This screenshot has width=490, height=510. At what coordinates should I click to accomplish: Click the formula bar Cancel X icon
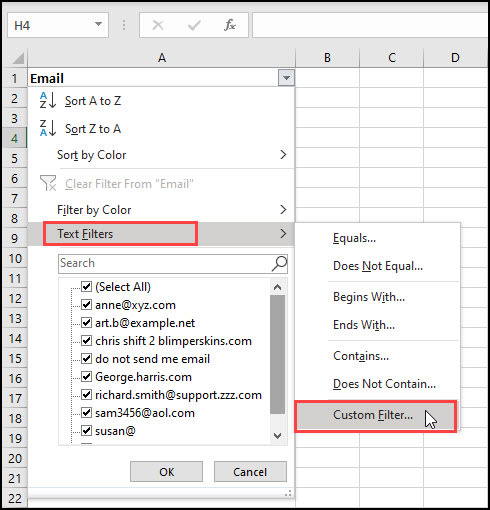[158, 25]
